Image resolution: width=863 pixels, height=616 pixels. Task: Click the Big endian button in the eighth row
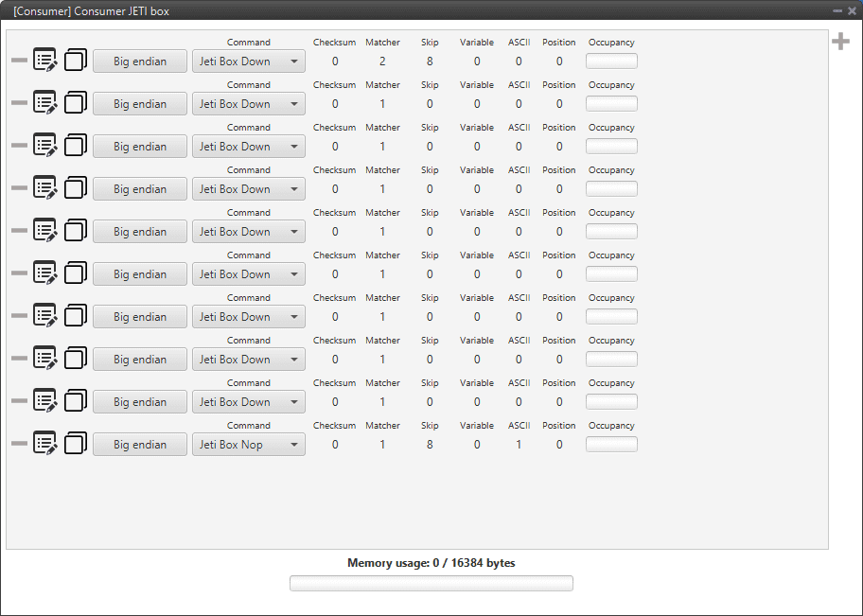[x=140, y=360]
